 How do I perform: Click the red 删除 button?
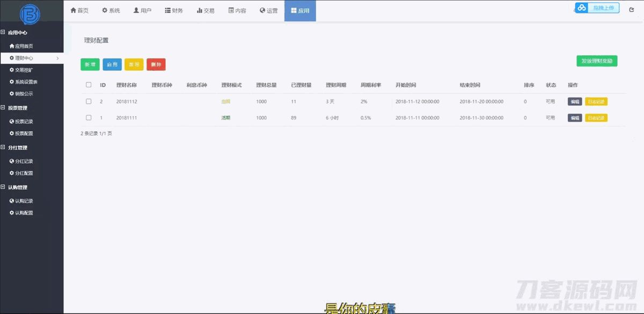[x=156, y=64]
